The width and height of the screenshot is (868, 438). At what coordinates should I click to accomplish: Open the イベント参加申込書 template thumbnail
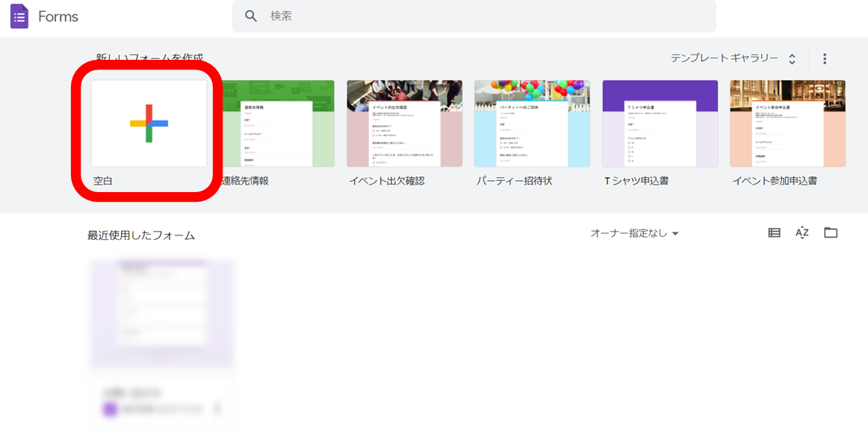788,123
